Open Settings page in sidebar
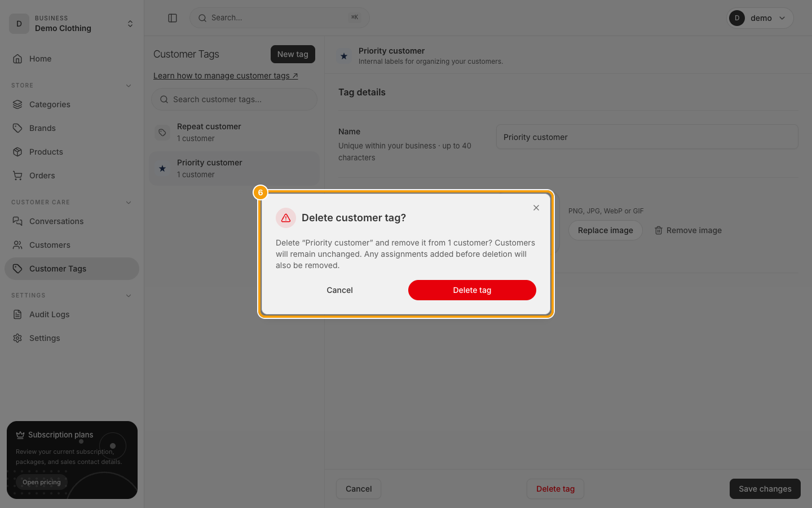The width and height of the screenshot is (812, 508). (x=72, y=338)
